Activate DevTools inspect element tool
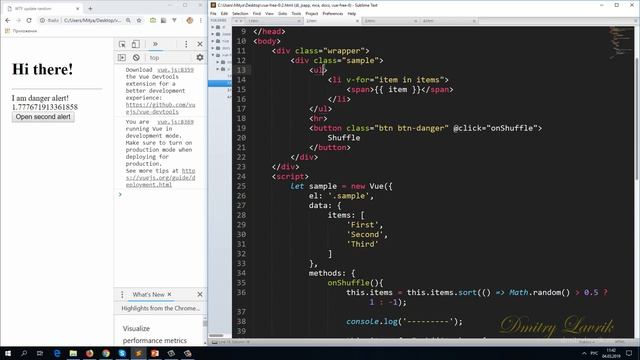The height and width of the screenshot is (360, 640). (x=122, y=44)
